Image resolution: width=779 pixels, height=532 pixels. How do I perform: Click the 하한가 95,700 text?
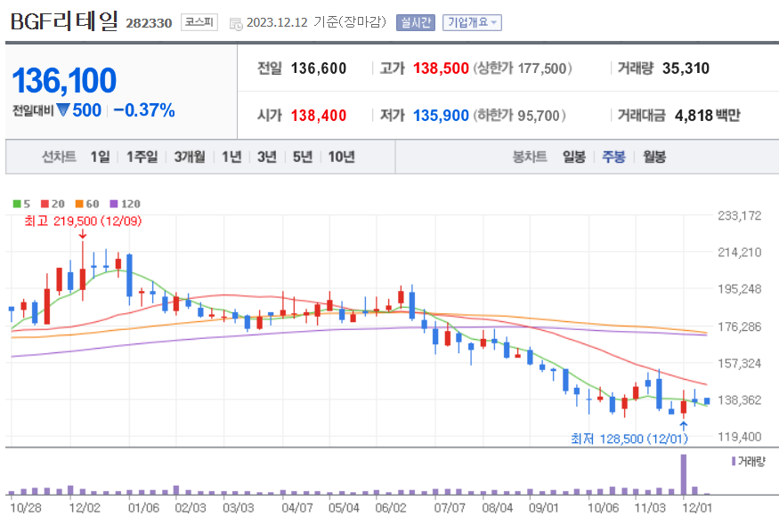click(x=519, y=116)
